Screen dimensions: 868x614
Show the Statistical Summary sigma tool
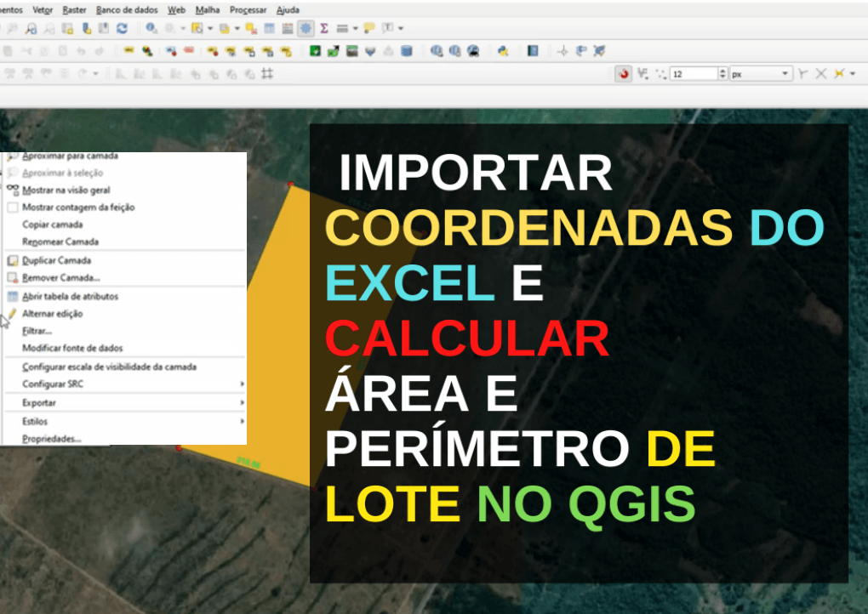[x=324, y=28]
